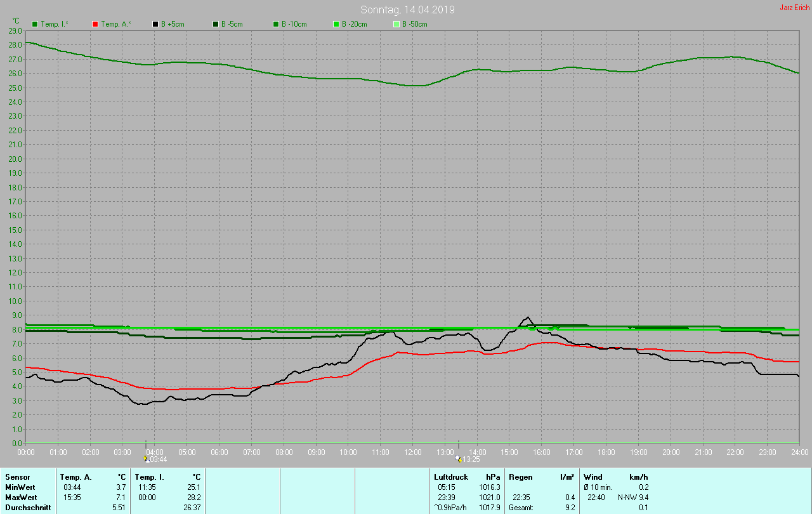Image resolution: width=812 pixels, height=514 pixels.
Task: Click the red Temp. A.* legend swatch
Action: coord(95,24)
